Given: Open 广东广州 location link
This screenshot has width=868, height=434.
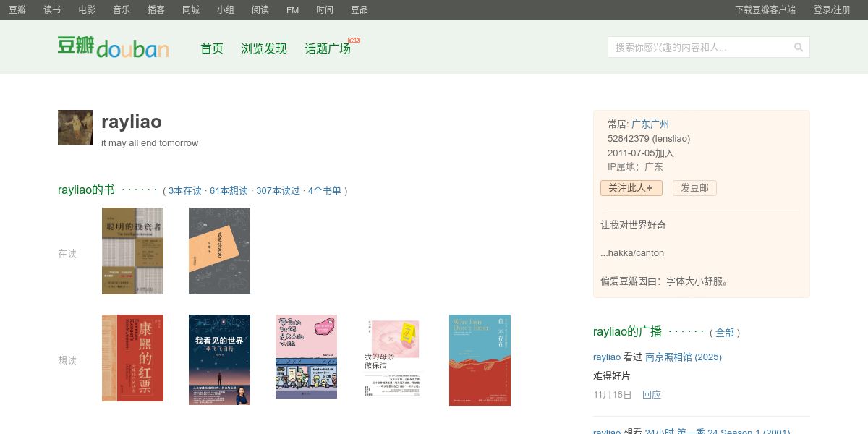Looking at the screenshot, I should click(x=650, y=124).
